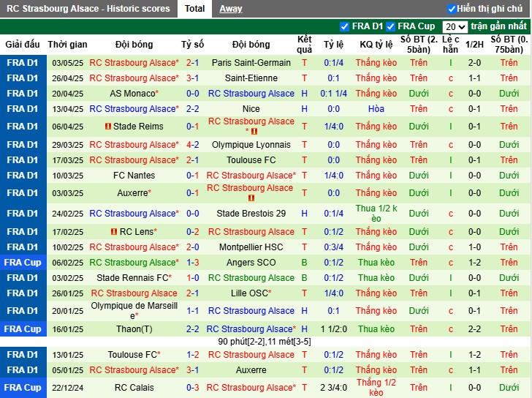The image size is (532, 398).
Task: Click Stade Rennais FC team name
Action: (132, 278)
